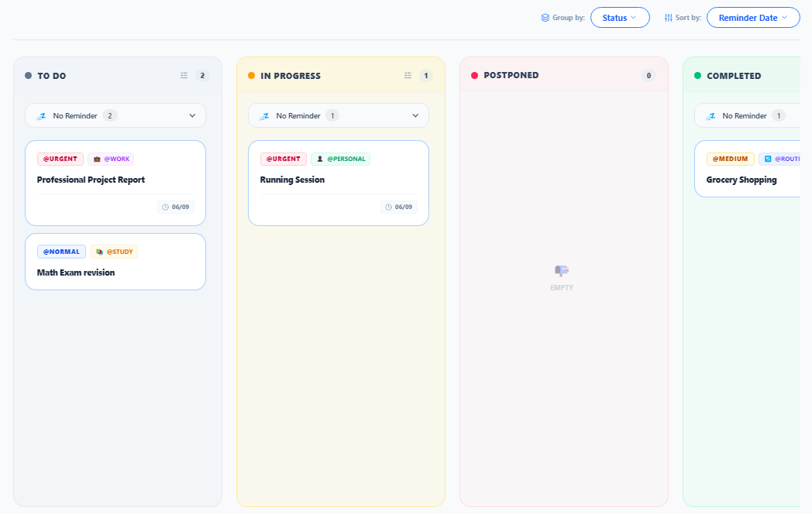The width and height of the screenshot is (812, 514).
Task: Click the person icon in the @PERSONAL tag
Action: 320,159
